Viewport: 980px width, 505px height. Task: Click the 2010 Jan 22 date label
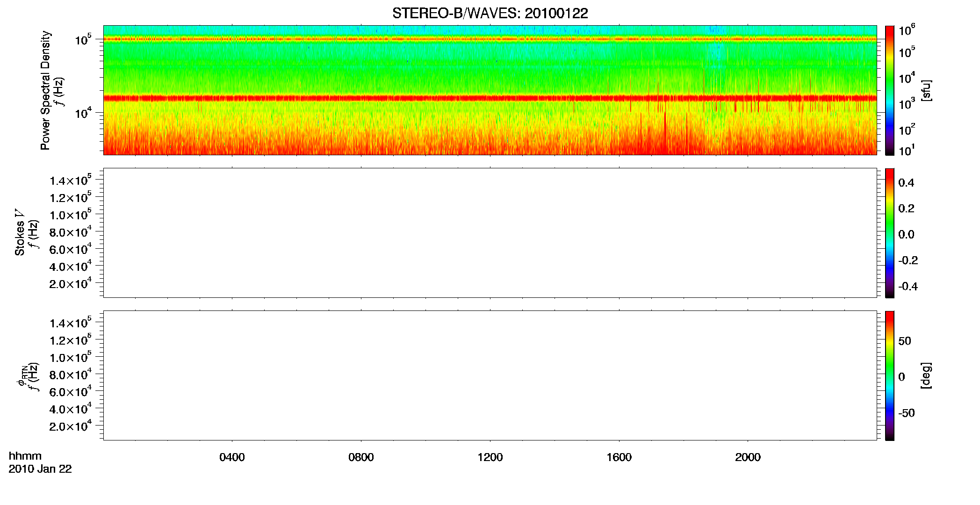coord(40,469)
